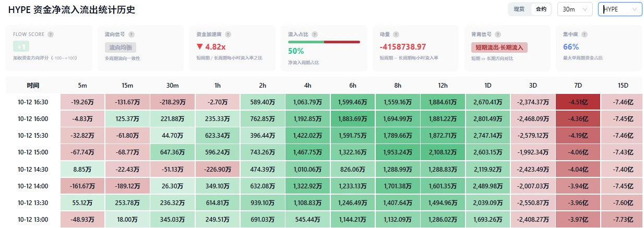Open the 30m interval dropdown
This screenshot has width=644, height=228.
[x=575, y=9]
